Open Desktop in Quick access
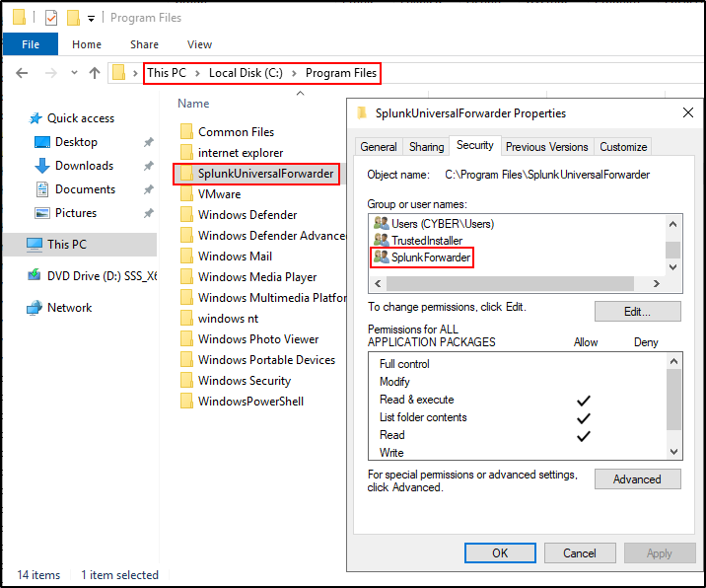 76,142
